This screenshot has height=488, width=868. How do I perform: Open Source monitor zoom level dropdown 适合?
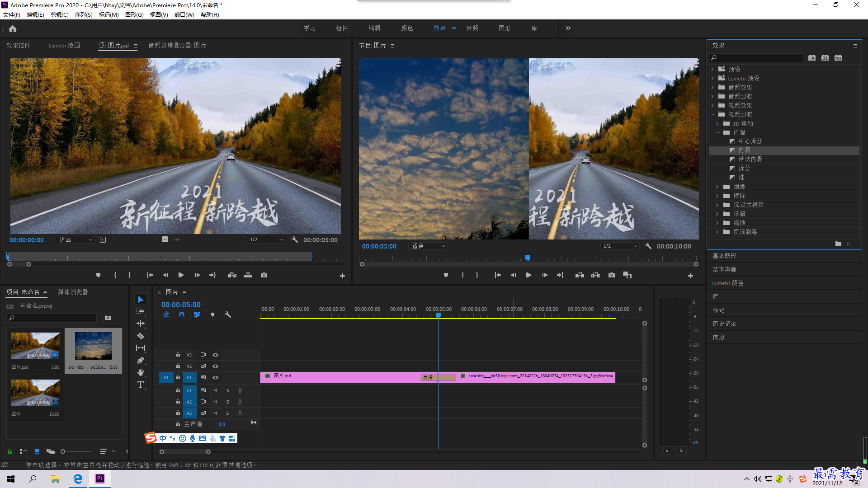coord(75,240)
